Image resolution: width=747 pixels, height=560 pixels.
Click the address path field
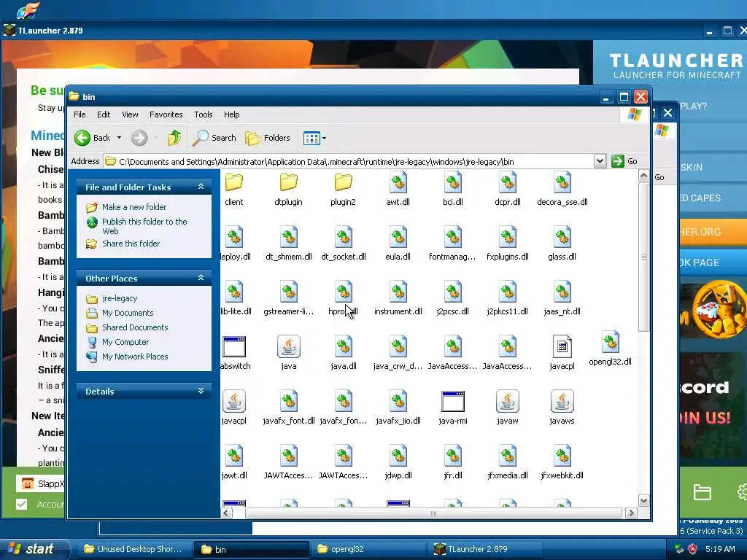(x=349, y=161)
